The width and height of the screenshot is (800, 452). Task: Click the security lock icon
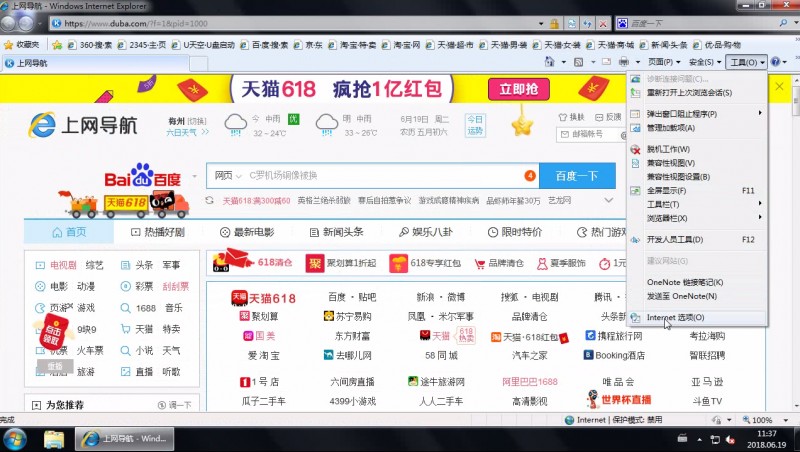[x=554, y=23]
